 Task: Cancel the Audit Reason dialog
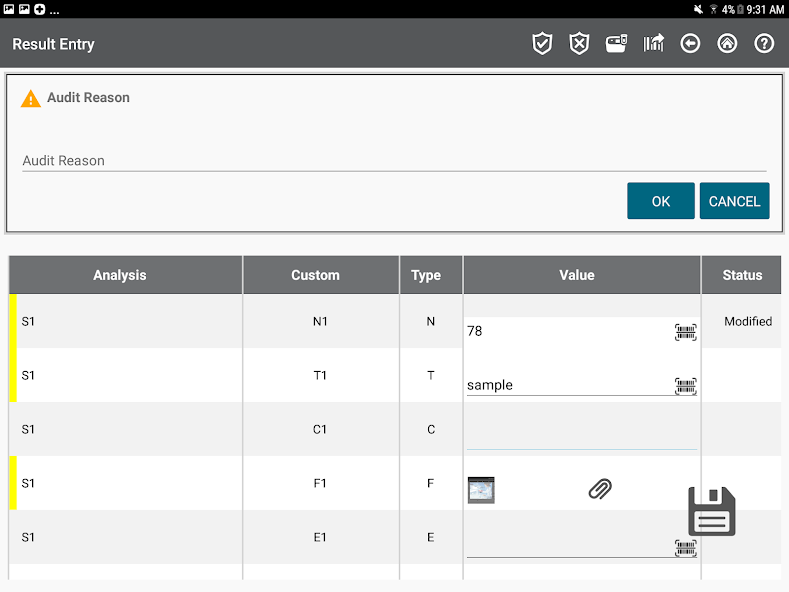pos(734,201)
